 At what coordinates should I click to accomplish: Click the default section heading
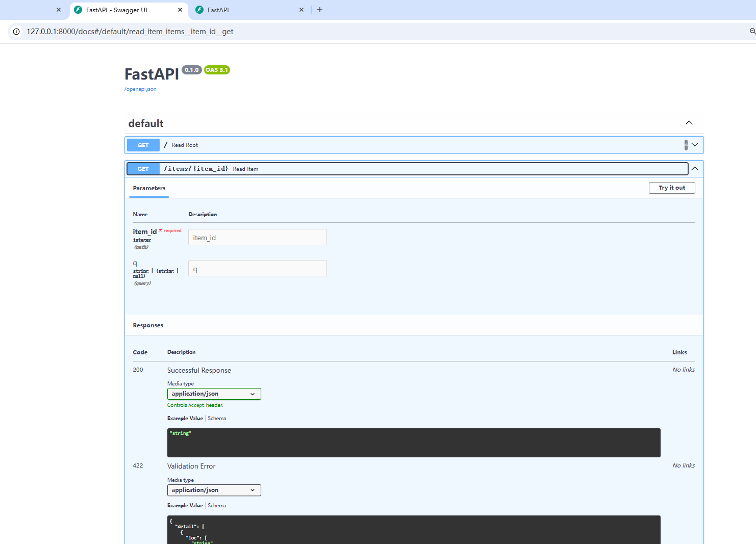click(x=146, y=123)
